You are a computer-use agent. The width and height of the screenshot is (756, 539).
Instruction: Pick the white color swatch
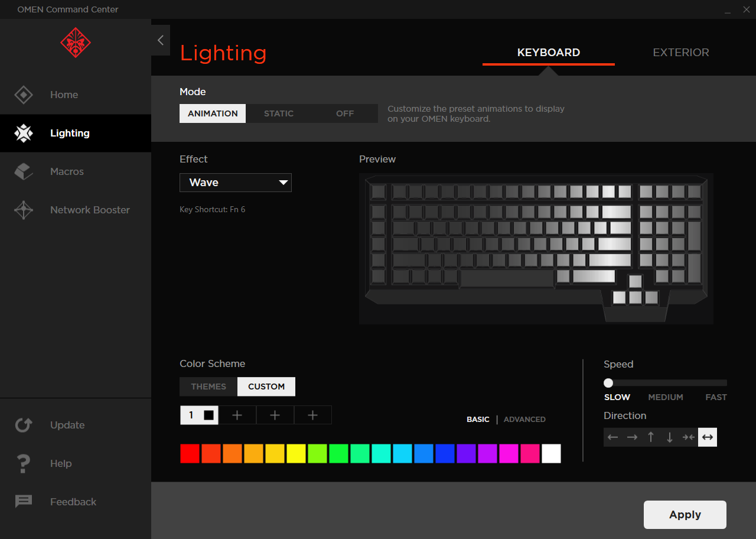click(x=551, y=453)
